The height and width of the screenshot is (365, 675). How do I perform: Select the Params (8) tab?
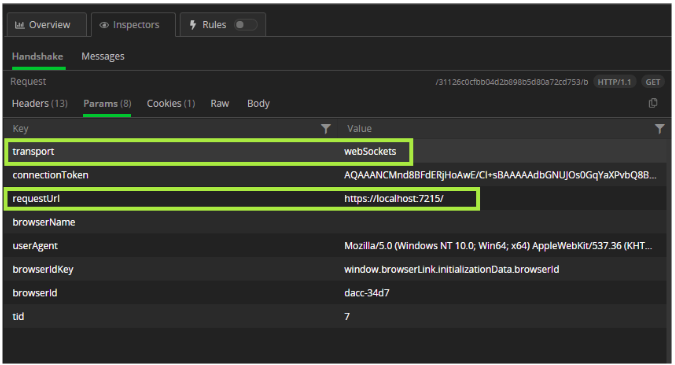pos(107,104)
